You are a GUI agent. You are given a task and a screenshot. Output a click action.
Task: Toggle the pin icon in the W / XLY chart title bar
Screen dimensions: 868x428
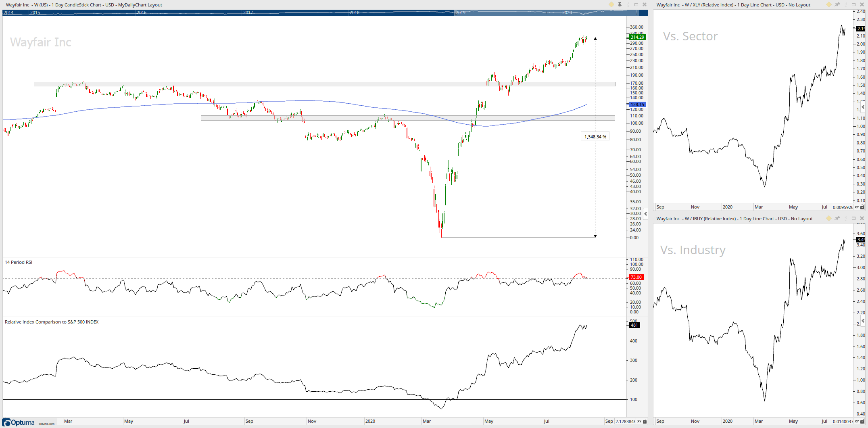(x=837, y=4)
